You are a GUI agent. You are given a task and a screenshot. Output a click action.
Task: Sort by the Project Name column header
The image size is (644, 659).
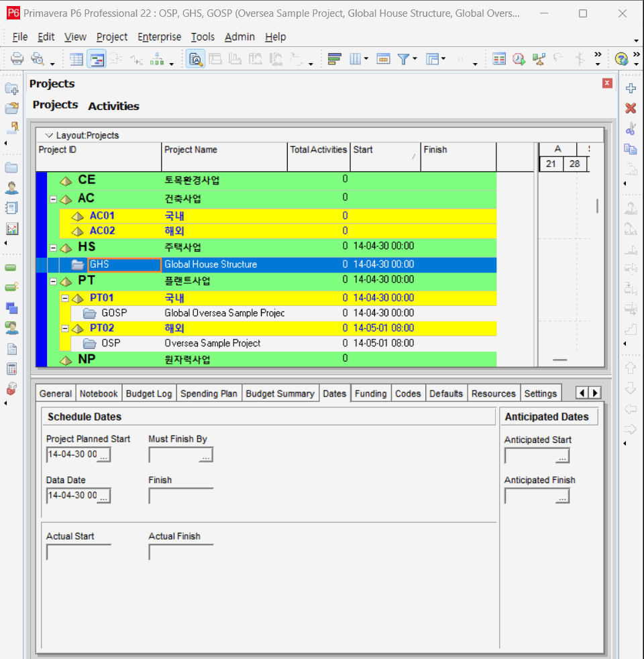point(224,156)
